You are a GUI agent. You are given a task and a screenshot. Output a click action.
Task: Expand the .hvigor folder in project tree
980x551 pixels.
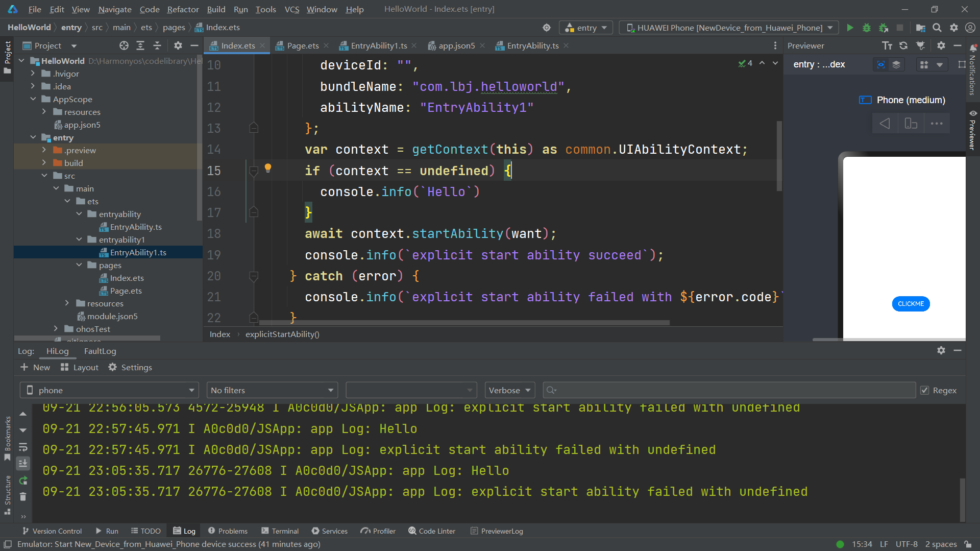(x=33, y=74)
